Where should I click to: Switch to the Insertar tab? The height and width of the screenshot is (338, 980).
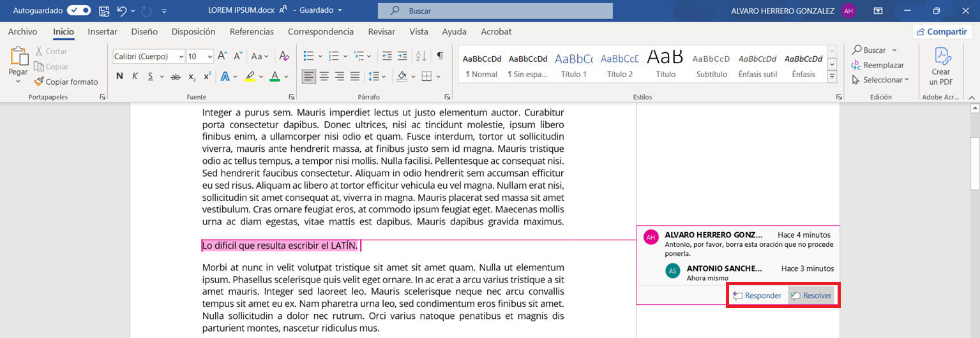click(102, 31)
